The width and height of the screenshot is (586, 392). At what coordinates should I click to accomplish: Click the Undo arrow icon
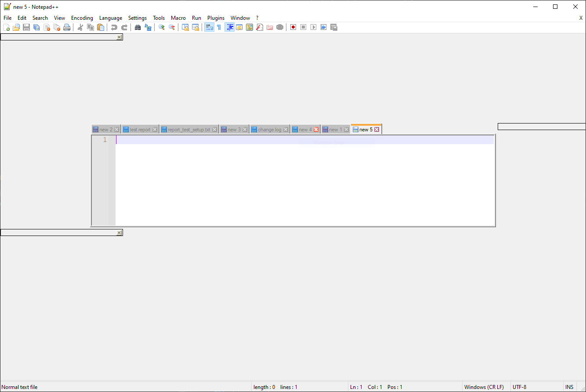[x=114, y=27]
